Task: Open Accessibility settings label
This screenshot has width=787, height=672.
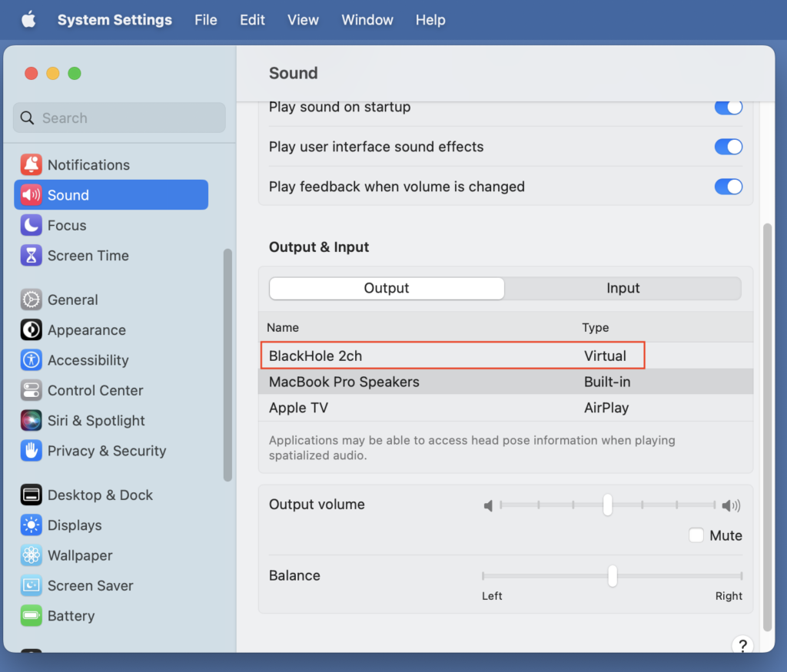Action: coord(88,360)
